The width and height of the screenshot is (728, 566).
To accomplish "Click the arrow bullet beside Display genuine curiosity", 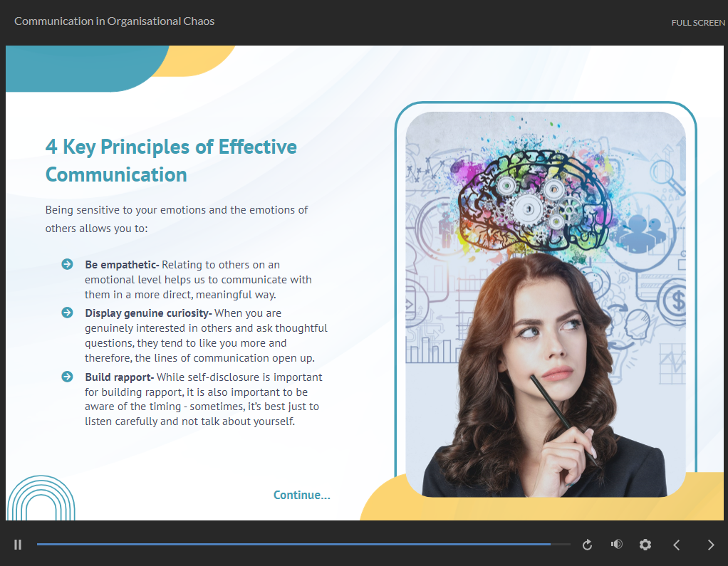I will click(68, 313).
